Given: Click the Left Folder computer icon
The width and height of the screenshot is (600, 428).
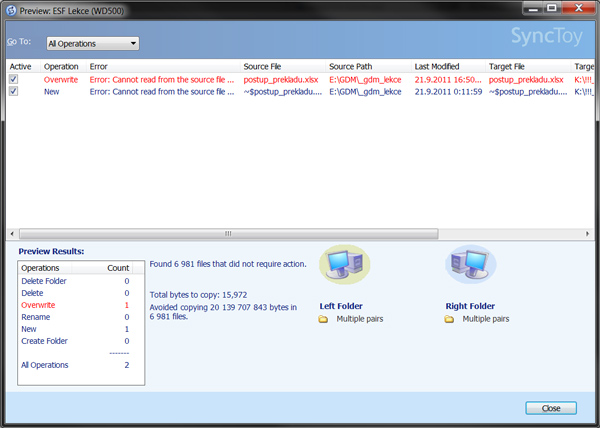Looking at the screenshot, I should [x=343, y=266].
